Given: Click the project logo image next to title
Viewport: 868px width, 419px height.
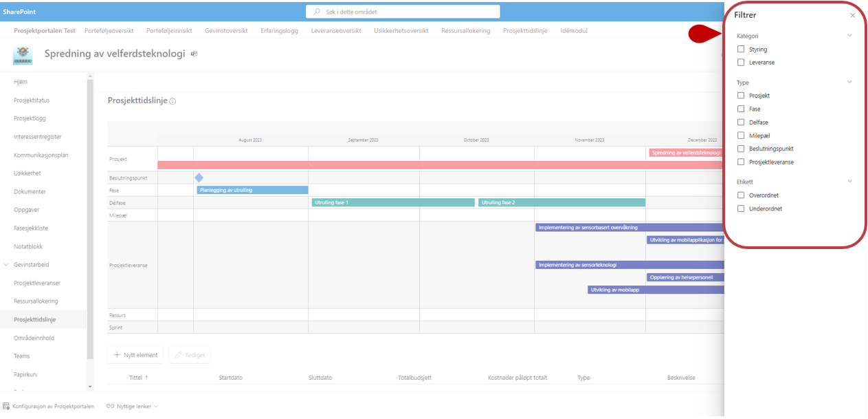Looking at the screenshot, I should 23,55.
